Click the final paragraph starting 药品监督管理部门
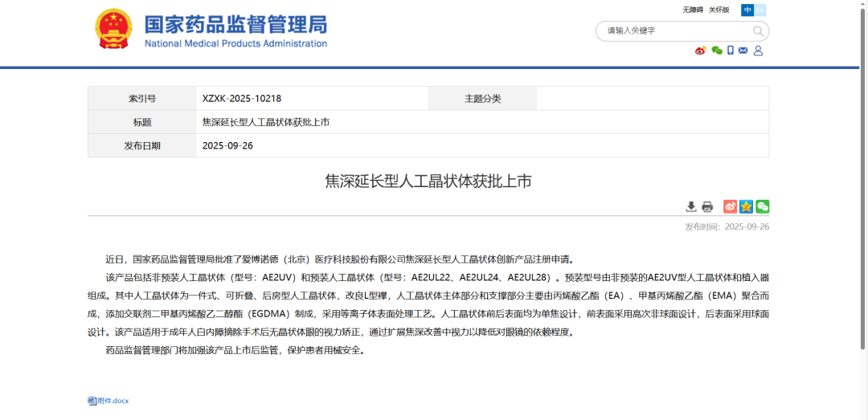This screenshot has height=420, width=868. (x=235, y=350)
